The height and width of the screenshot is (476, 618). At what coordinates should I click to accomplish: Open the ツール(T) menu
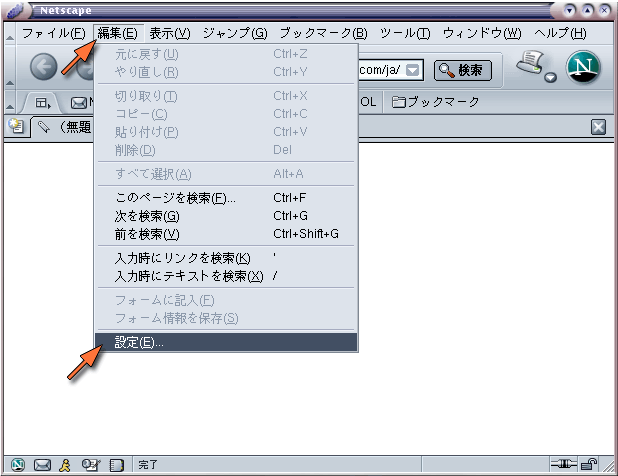405,33
